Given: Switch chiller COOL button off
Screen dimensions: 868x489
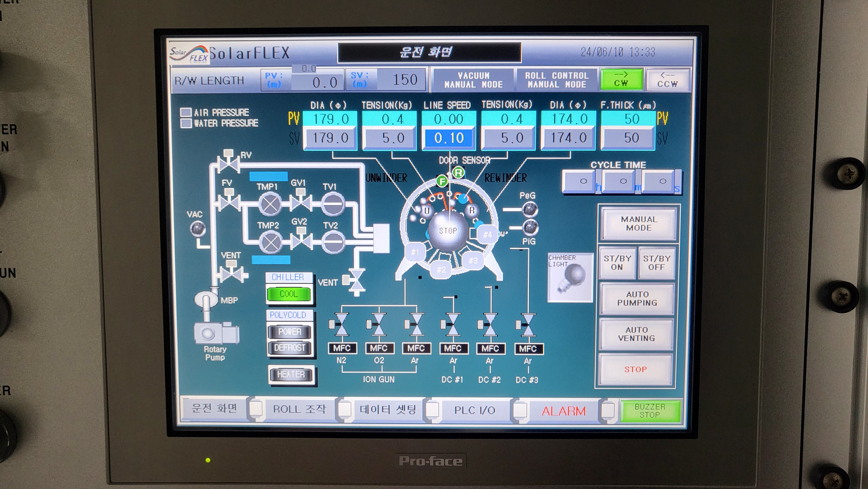Looking at the screenshot, I should coord(289,294).
